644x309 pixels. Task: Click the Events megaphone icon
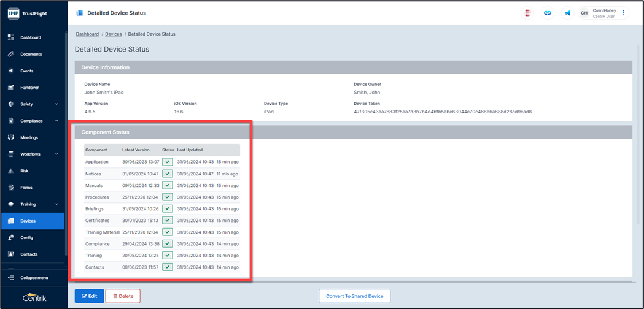pos(11,71)
